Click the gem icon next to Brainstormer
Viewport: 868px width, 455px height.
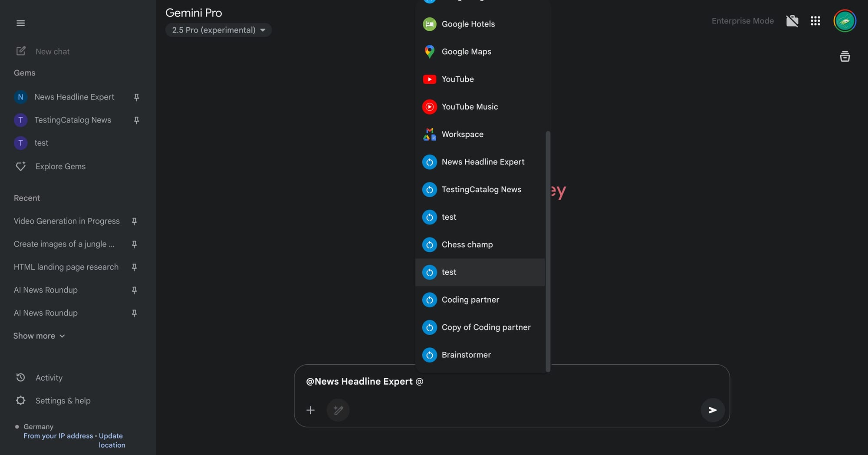[430, 355]
